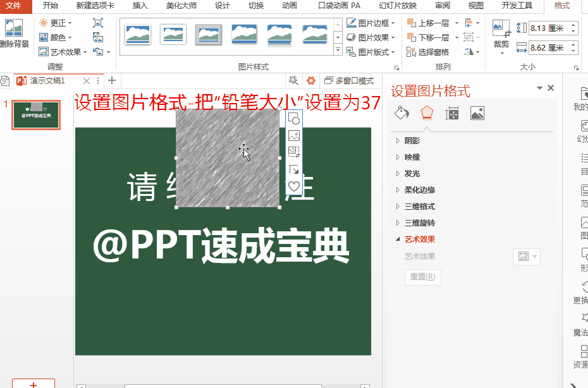Open the Color (颜色) menu
Image resolution: width=588 pixels, height=388 pixels.
pyautogui.click(x=55, y=37)
